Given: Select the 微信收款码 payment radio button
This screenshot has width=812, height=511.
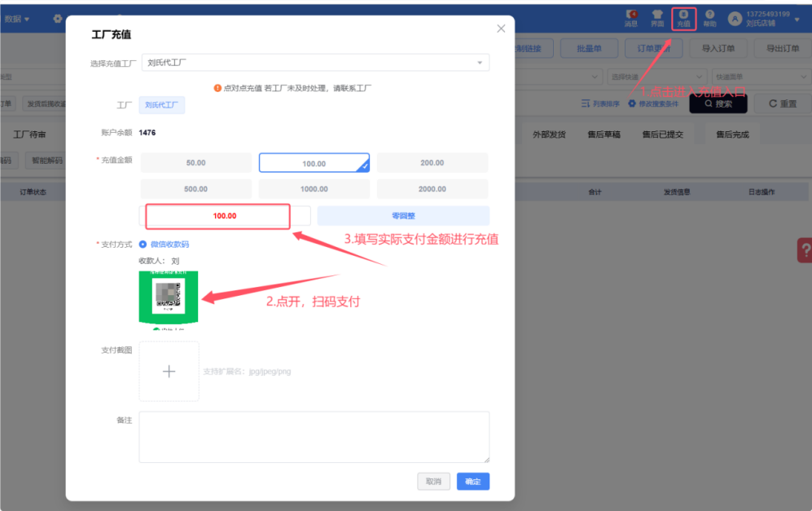Looking at the screenshot, I should [x=143, y=244].
